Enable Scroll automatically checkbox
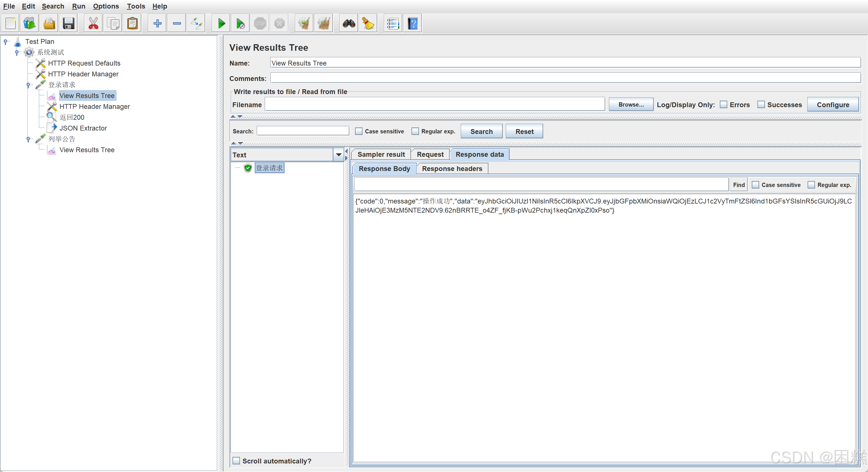 click(237, 461)
